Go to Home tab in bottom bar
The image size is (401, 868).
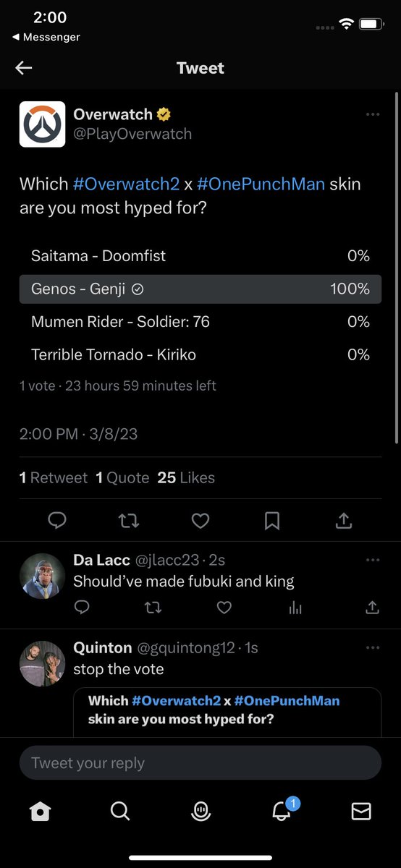pos(41,812)
